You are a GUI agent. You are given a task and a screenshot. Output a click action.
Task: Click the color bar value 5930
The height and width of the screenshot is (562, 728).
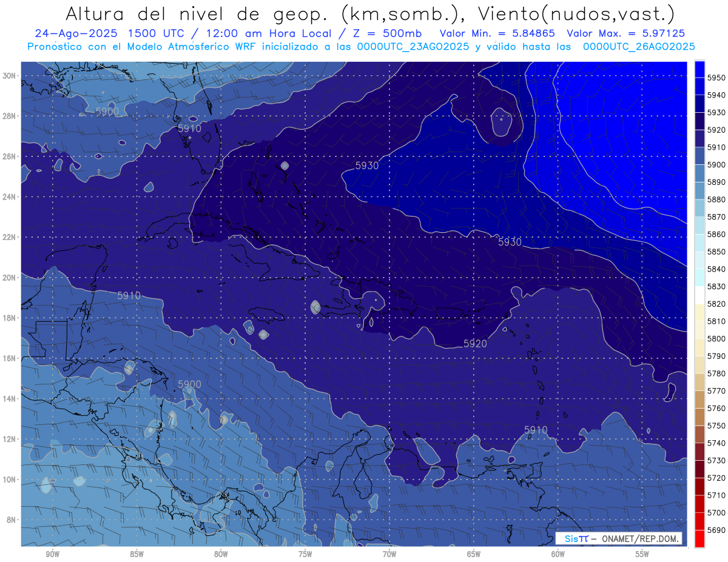[716, 113]
